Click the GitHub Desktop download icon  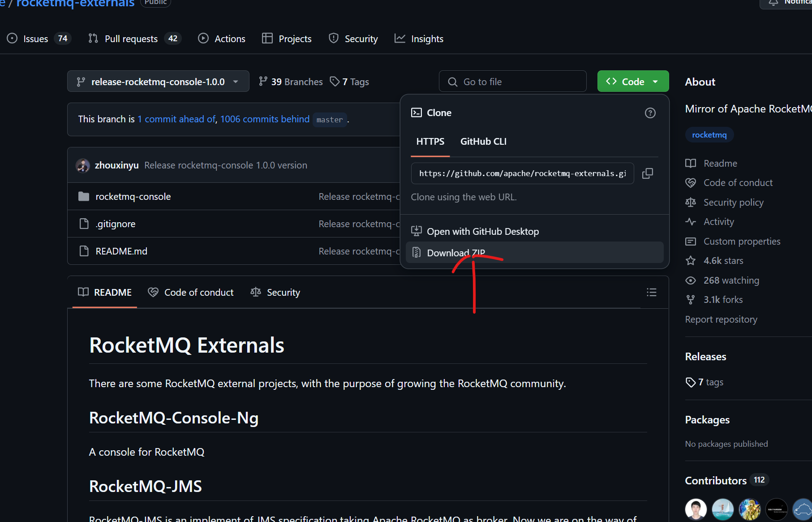point(416,231)
